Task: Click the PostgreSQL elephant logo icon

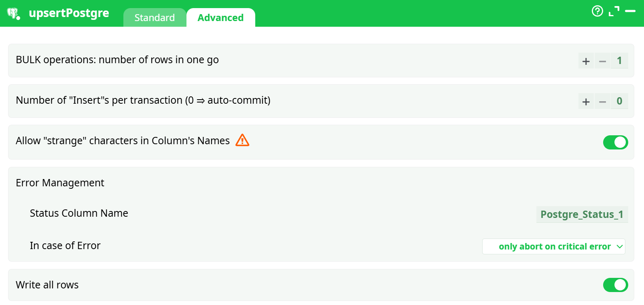Action: (x=14, y=13)
